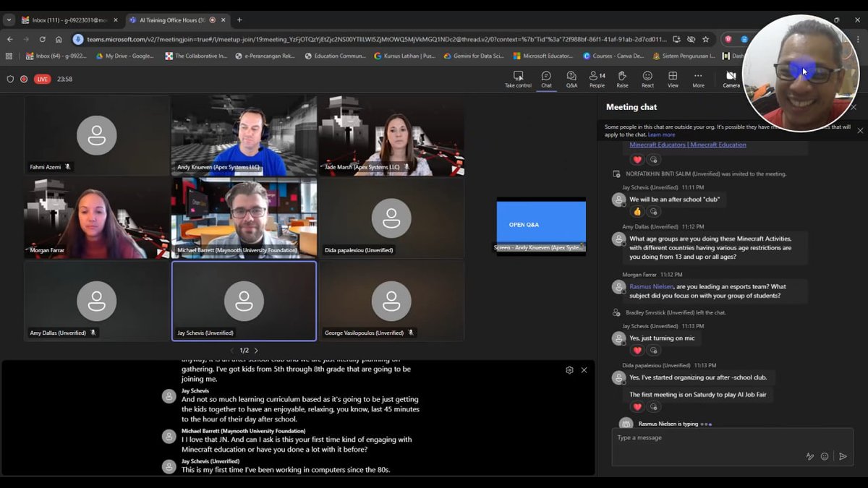Close the live captions panel

click(584, 370)
